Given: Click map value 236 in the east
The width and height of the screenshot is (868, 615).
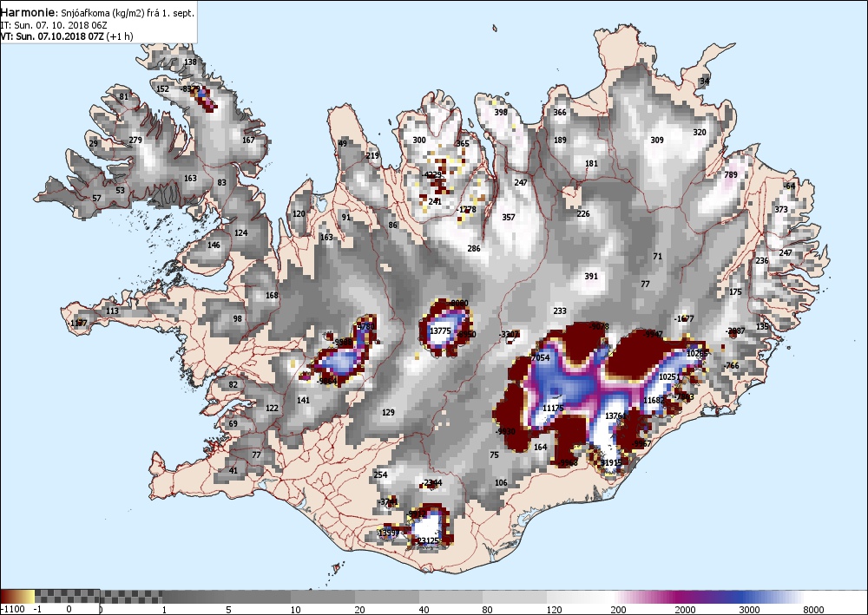Looking at the screenshot, I should [762, 260].
